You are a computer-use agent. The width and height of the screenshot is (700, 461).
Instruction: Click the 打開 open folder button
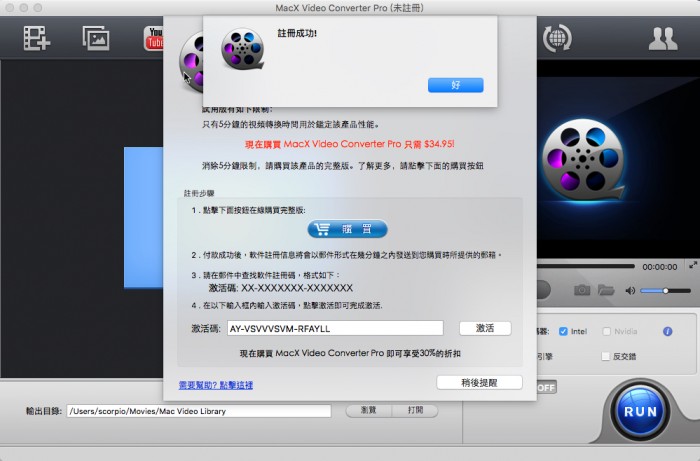[x=415, y=410]
